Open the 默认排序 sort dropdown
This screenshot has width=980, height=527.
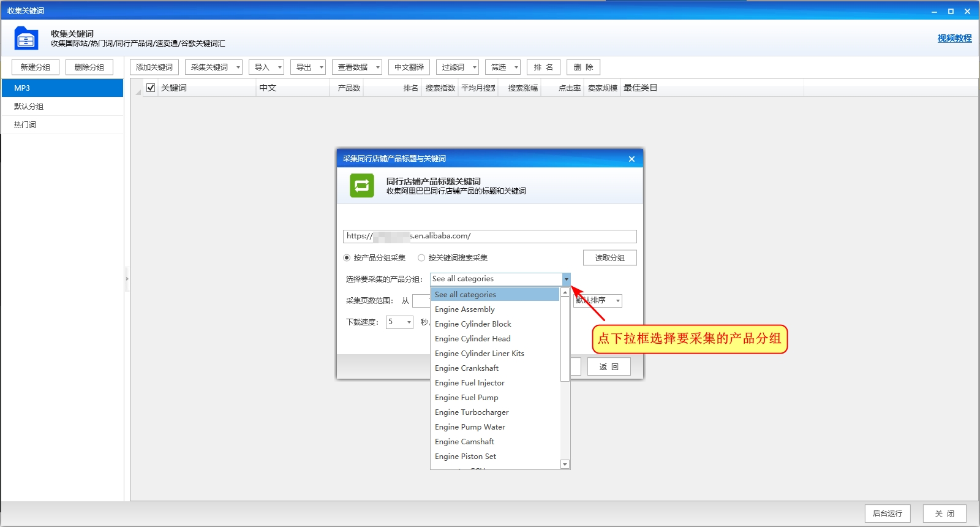click(598, 301)
